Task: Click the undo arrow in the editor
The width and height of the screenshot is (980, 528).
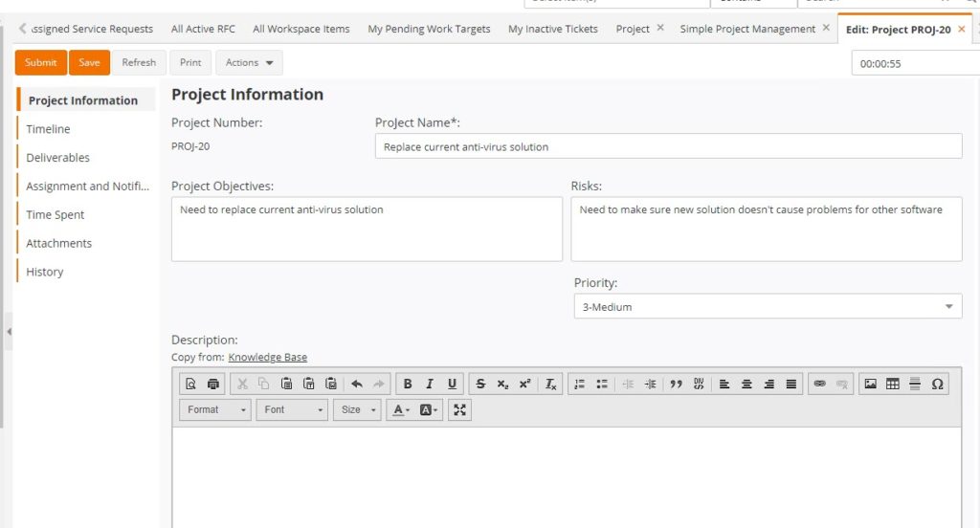Action: (357, 384)
